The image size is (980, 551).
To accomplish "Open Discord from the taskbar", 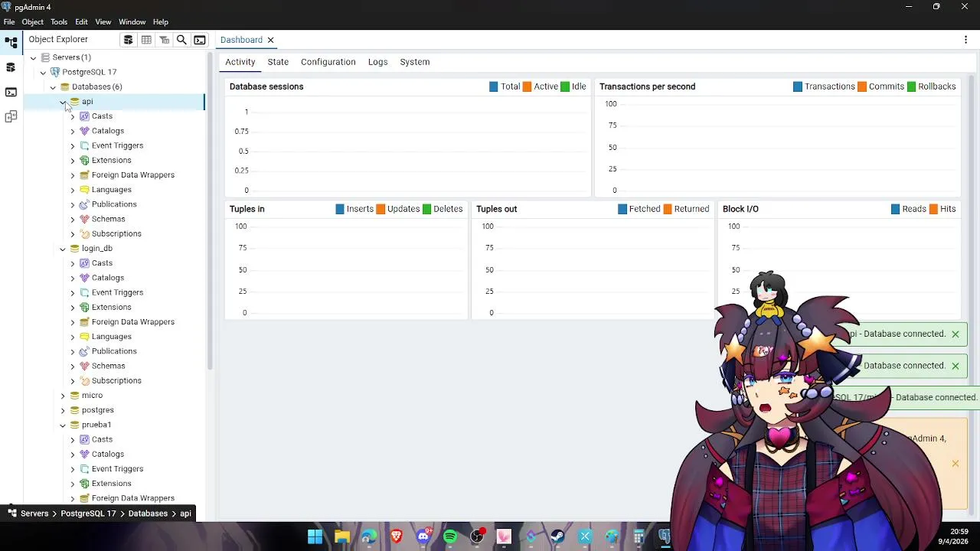I will click(423, 536).
